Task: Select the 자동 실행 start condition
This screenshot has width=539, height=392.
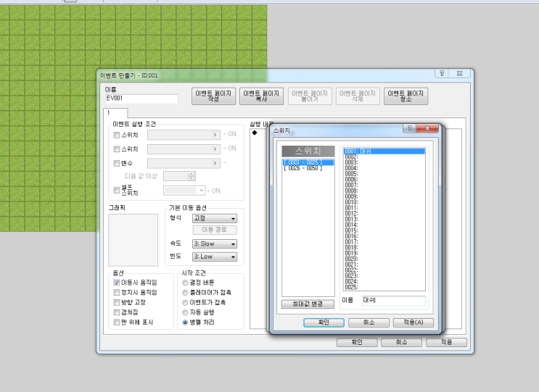Action: point(185,312)
